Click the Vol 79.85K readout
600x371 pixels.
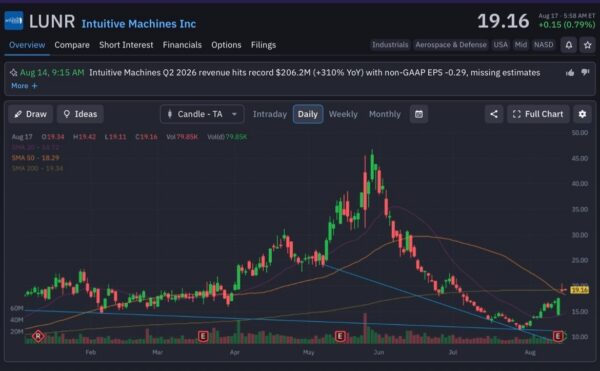coord(182,137)
